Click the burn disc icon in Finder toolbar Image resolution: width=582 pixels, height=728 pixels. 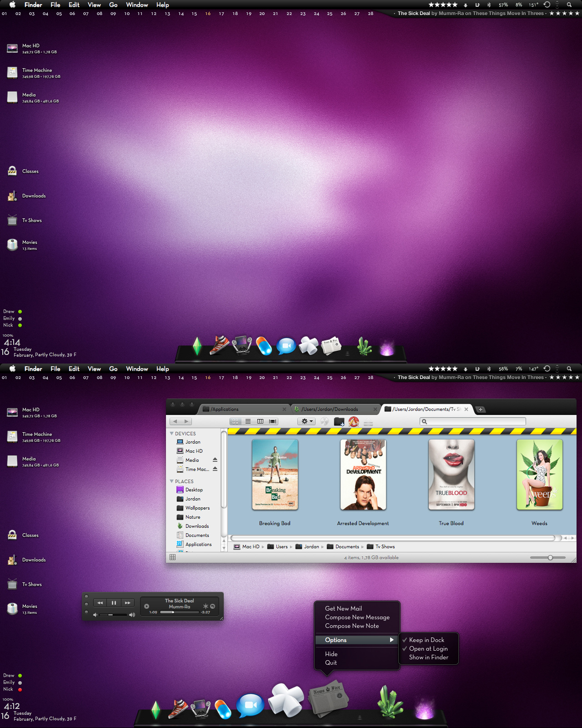click(324, 421)
